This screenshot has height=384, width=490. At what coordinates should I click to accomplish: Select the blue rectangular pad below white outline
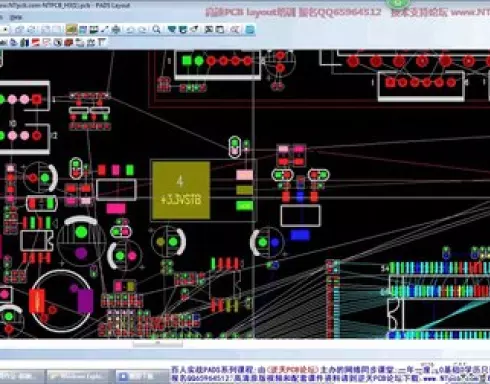(300, 235)
